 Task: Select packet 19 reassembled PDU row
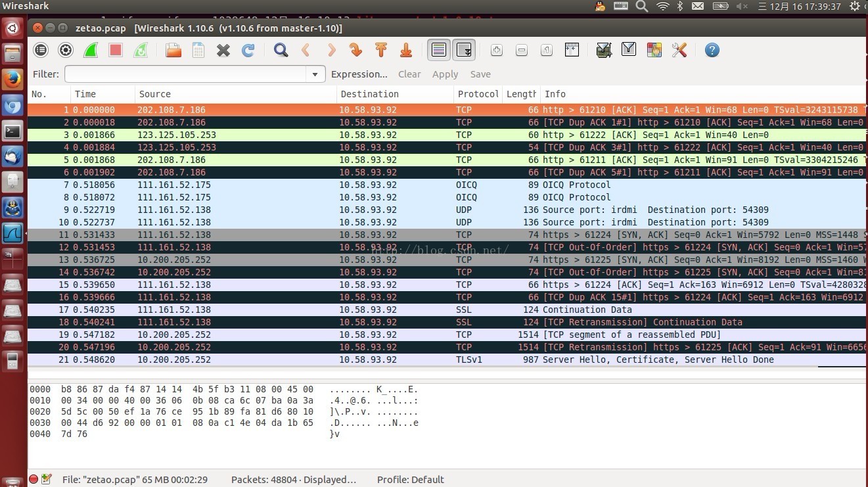447,335
